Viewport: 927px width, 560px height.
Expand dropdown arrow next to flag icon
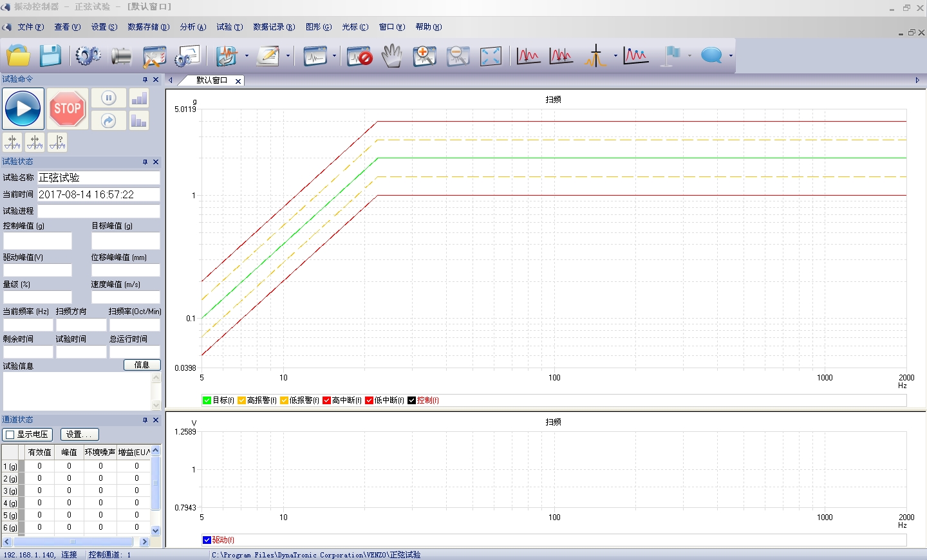pos(689,56)
